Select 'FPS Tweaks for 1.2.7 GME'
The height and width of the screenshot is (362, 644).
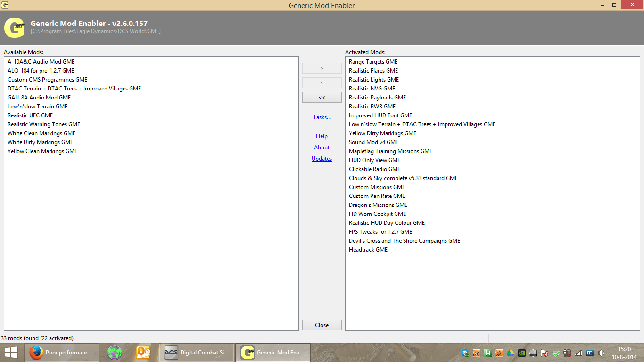(380, 232)
